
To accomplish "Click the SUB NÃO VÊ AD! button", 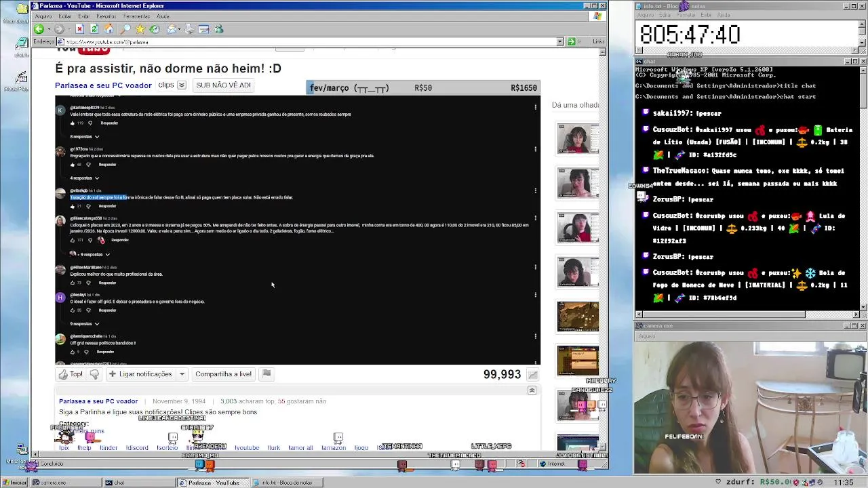I will click(x=223, y=85).
